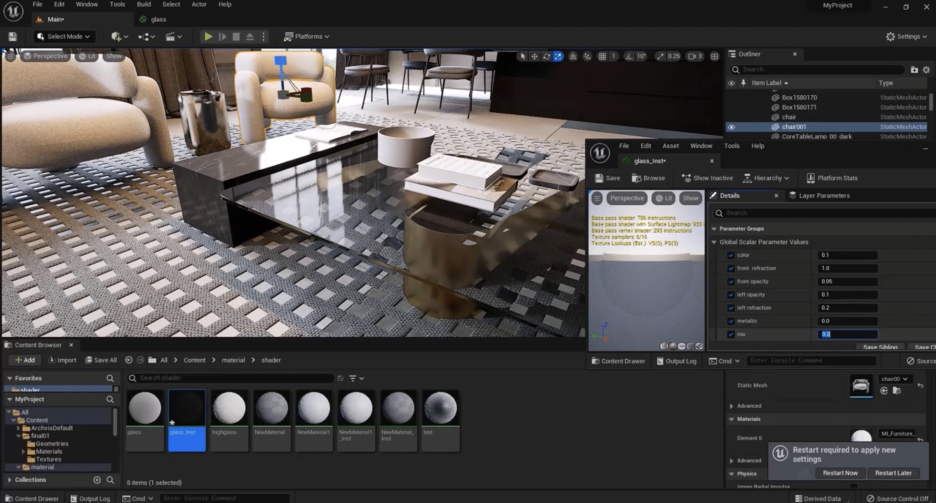
Task: Expand the Collections section
Action: click(9, 480)
